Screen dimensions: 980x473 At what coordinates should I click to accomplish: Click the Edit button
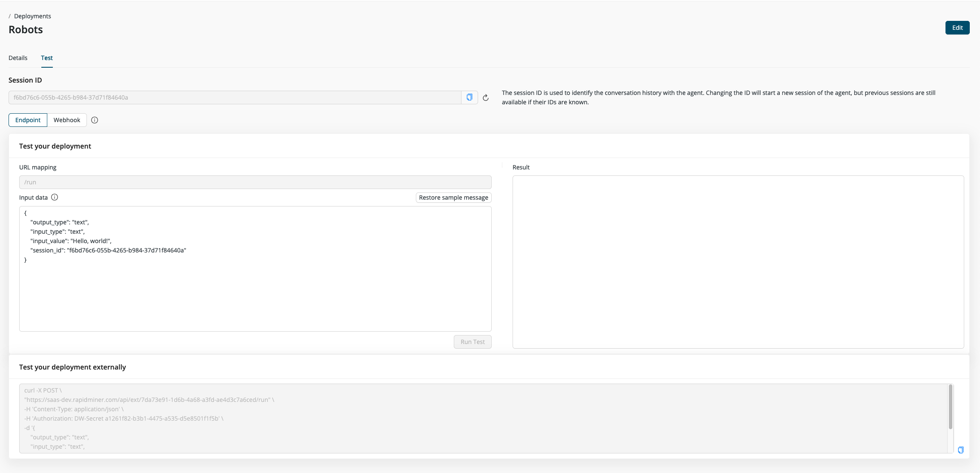[957, 28]
